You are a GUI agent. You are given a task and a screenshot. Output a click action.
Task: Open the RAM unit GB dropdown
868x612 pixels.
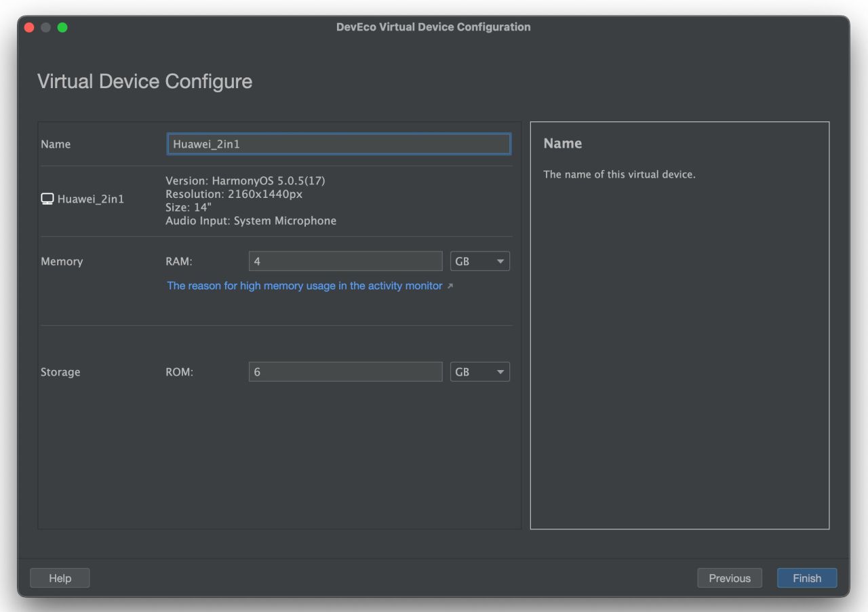(x=479, y=262)
